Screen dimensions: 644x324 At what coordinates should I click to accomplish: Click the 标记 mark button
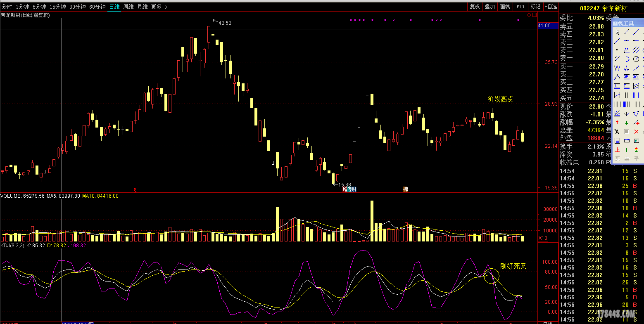[535, 7]
